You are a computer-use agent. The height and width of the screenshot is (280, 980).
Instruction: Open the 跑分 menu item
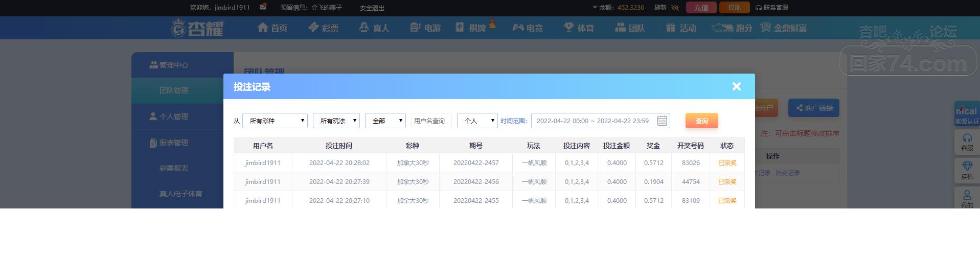pos(732,28)
